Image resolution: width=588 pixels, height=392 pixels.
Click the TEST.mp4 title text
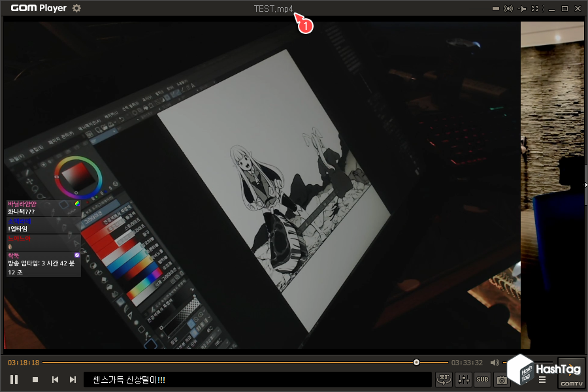[x=273, y=8]
